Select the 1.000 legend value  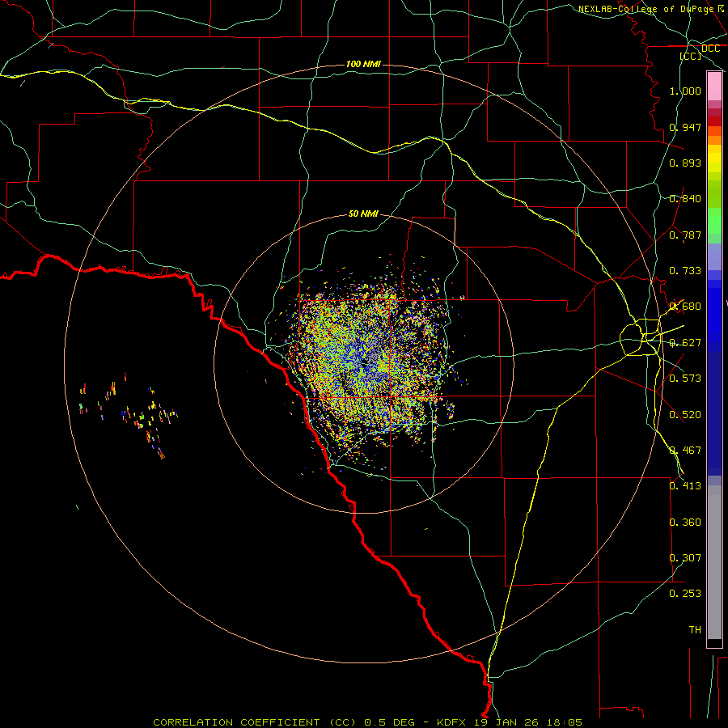[x=685, y=91]
